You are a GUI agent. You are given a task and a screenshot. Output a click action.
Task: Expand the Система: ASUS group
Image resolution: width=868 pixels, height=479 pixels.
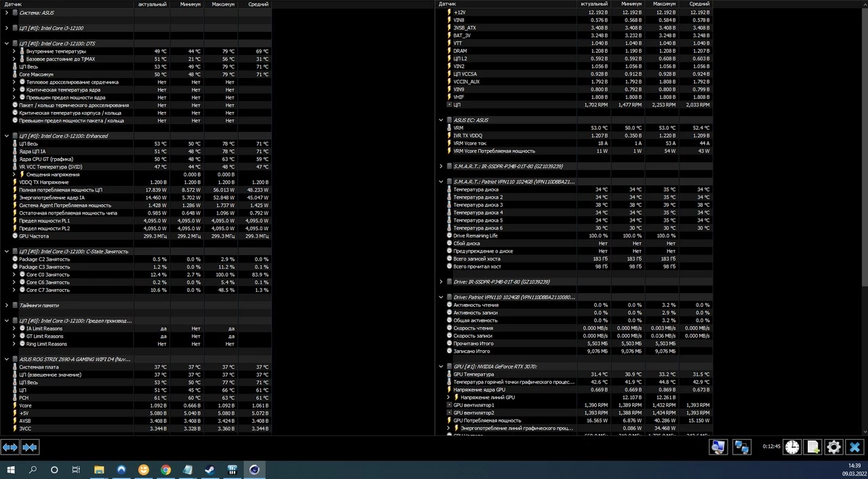tap(7, 13)
